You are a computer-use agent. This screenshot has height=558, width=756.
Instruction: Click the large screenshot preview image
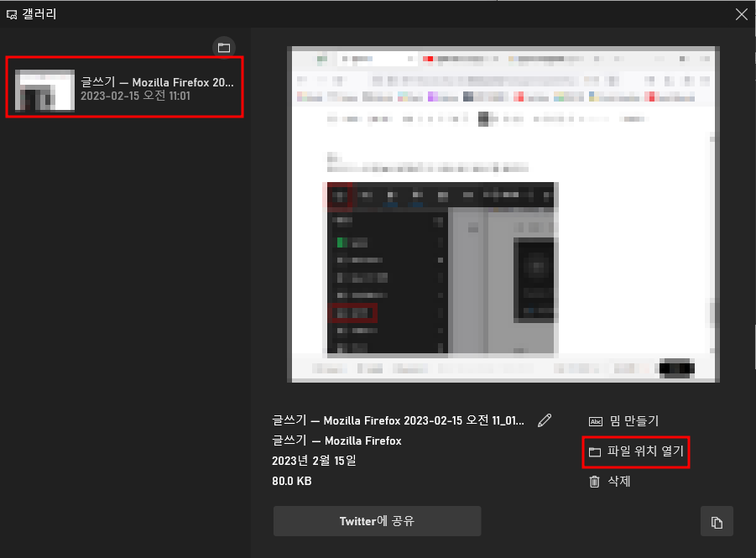(503, 214)
